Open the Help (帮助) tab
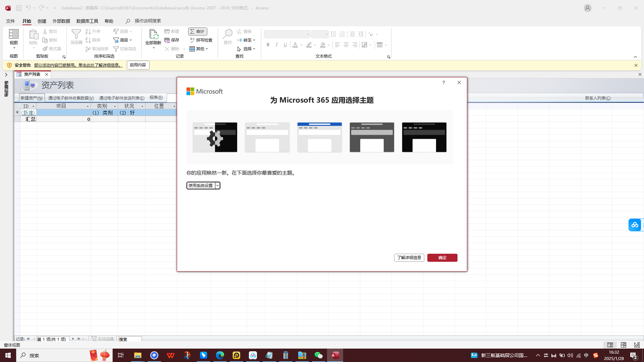The image size is (644, 362). tap(109, 21)
